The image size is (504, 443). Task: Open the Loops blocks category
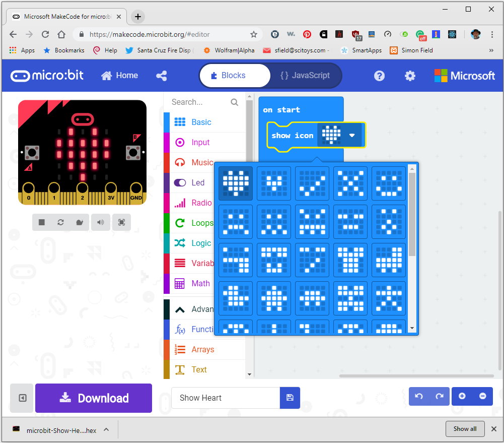point(202,223)
